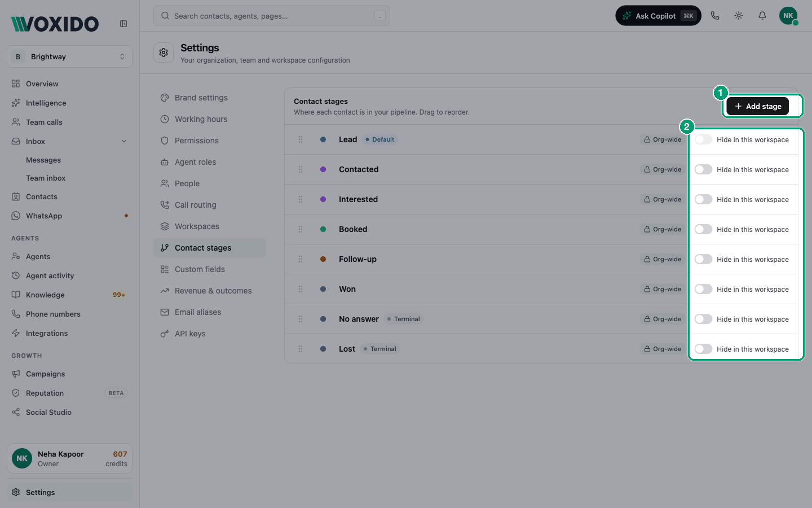Collapse the Inbox section chevron
The image size is (812, 508).
coord(124,141)
